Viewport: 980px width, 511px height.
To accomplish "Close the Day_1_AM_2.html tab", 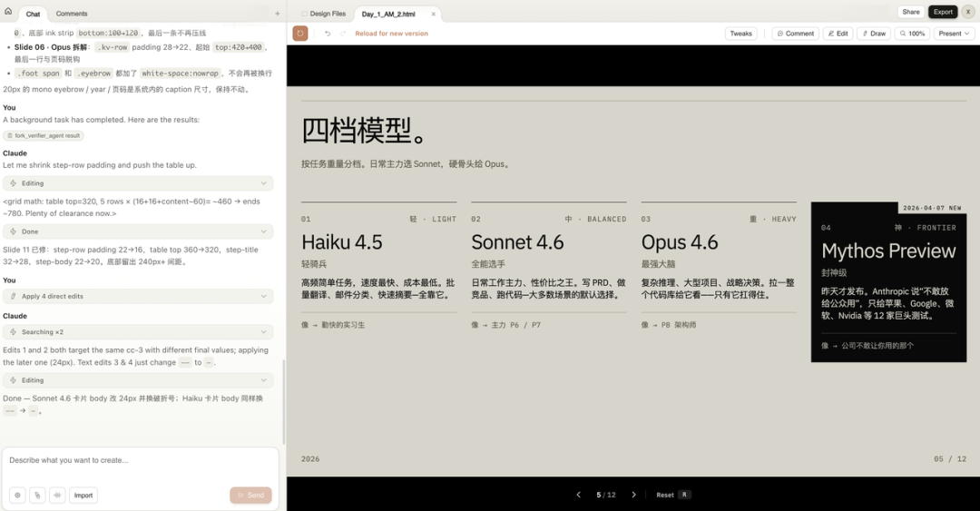I will pyautogui.click(x=433, y=14).
